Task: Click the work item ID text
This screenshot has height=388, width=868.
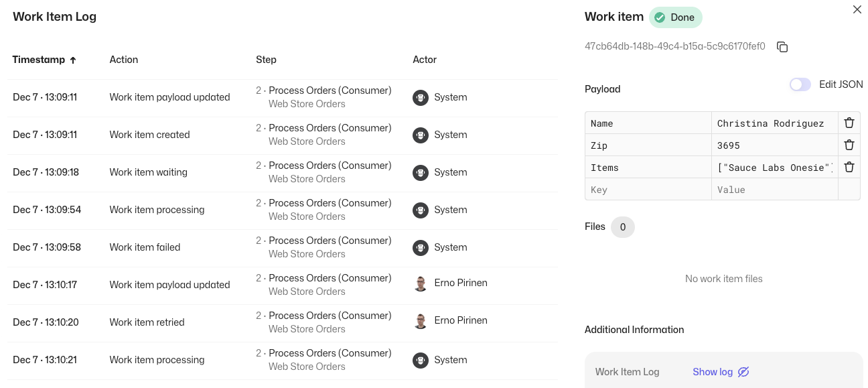Action: tap(674, 47)
